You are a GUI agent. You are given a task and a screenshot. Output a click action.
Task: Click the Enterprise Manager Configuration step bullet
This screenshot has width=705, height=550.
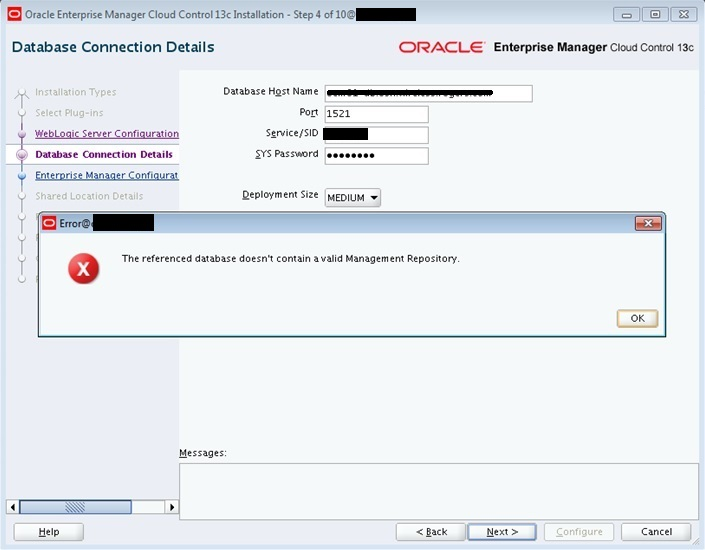[x=22, y=176]
